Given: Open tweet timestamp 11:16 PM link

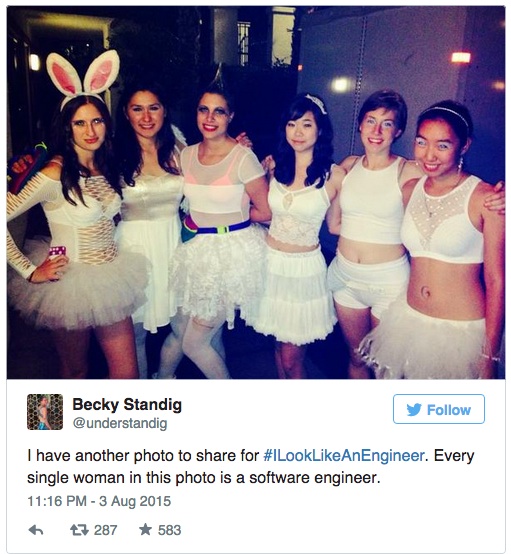Looking at the screenshot, I should pos(57,501).
